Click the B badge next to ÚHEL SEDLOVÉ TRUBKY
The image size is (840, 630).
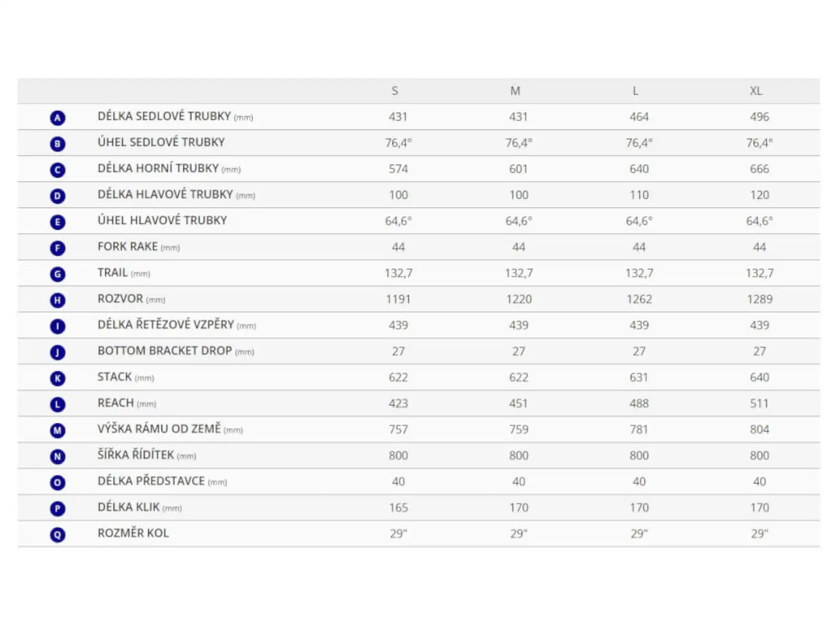coord(58,144)
